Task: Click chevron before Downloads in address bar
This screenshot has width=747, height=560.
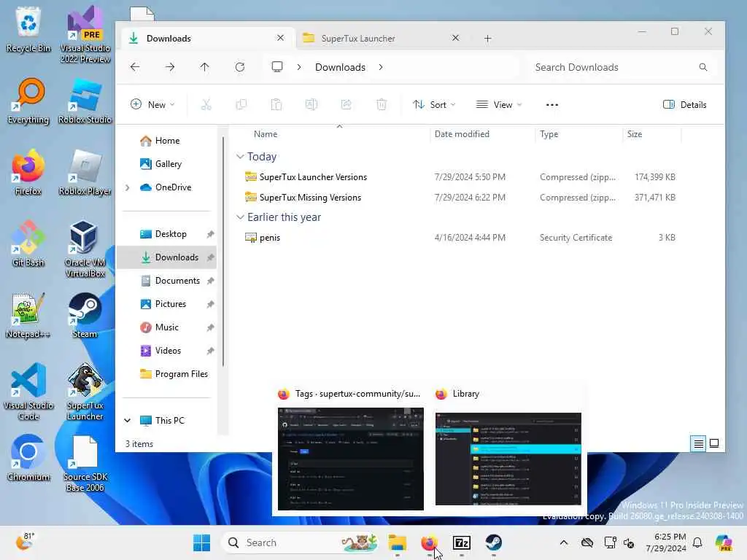Action: (x=299, y=67)
